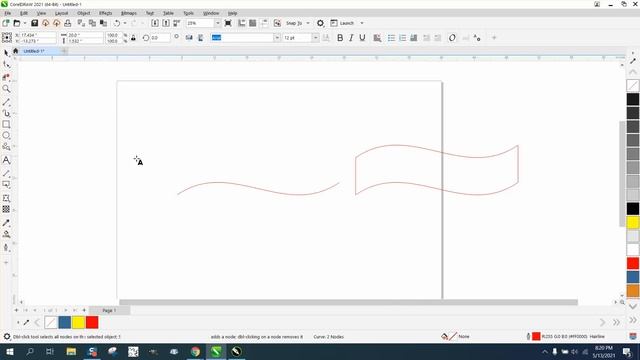Toggle full-screen preview icon

coord(228,23)
